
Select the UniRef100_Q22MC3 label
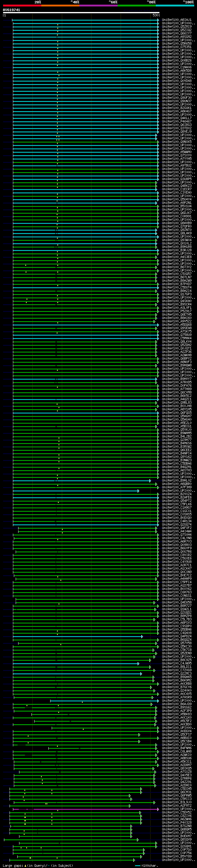[176, 674]
